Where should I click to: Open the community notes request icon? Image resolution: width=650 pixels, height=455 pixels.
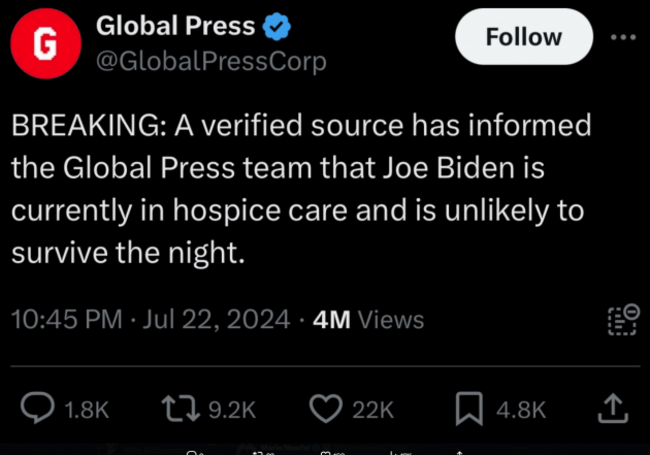623,319
